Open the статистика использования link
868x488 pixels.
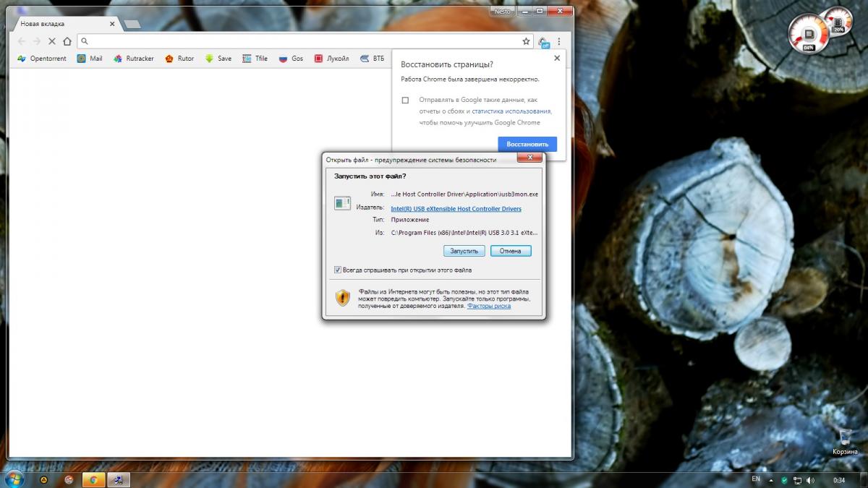coord(512,111)
